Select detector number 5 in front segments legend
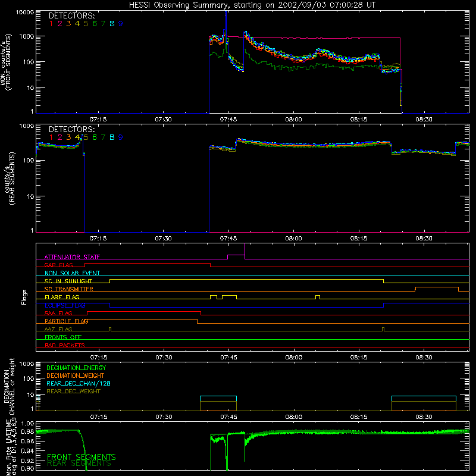Screen dimensions: 476x476 tap(86, 24)
